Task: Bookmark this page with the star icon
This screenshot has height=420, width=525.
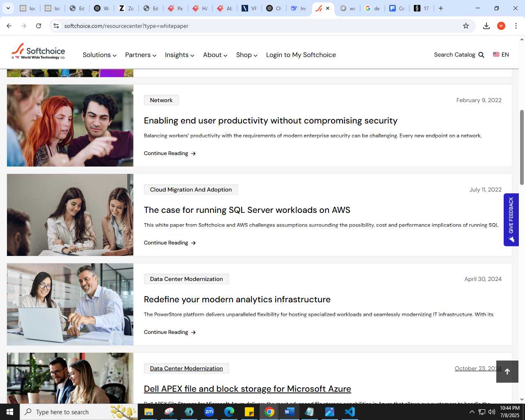Action: (x=466, y=26)
